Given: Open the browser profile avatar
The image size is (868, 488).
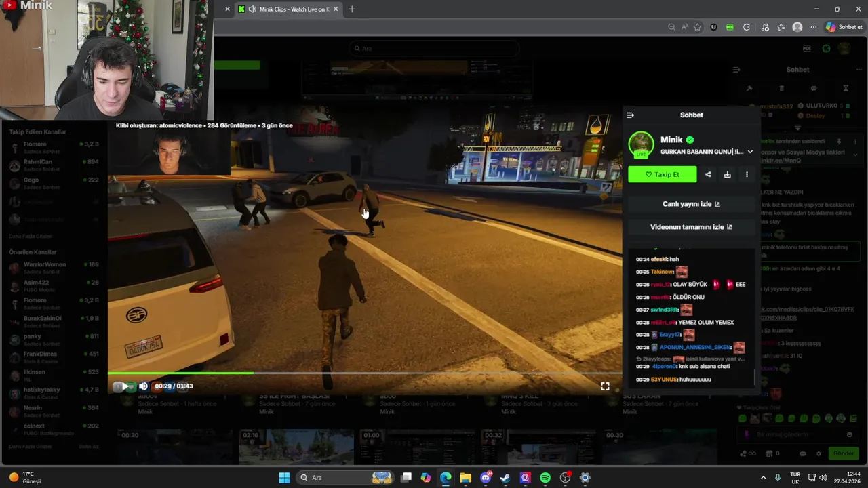Looking at the screenshot, I should (797, 27).
